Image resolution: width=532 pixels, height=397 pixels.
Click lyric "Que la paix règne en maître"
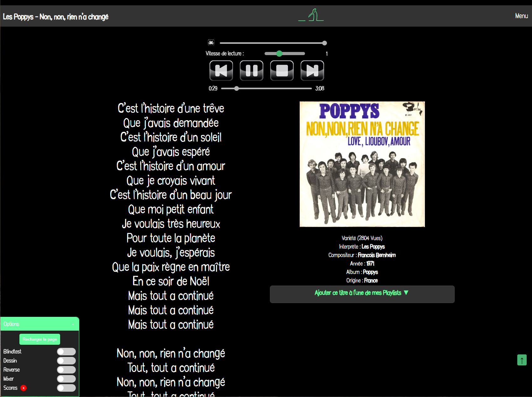tap(171, 267)
